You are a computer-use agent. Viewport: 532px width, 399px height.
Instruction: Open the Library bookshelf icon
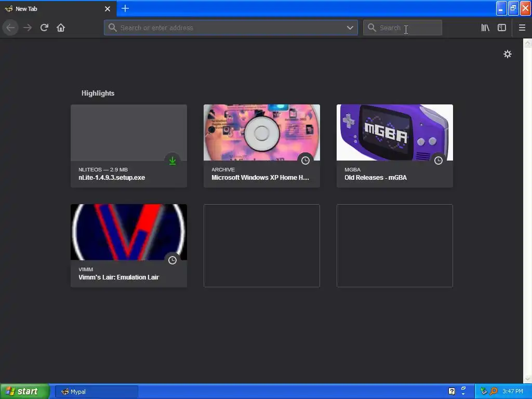pyautogui.click(x=485, y=28)
